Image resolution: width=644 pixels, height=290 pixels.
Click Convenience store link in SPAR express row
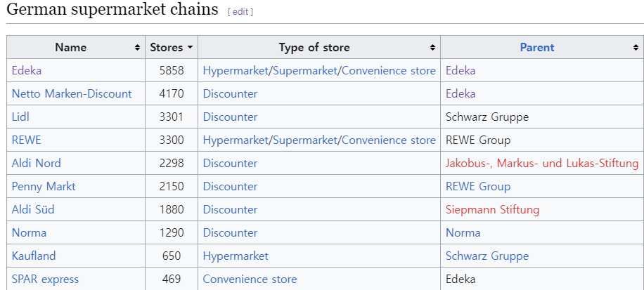(250, 279)
